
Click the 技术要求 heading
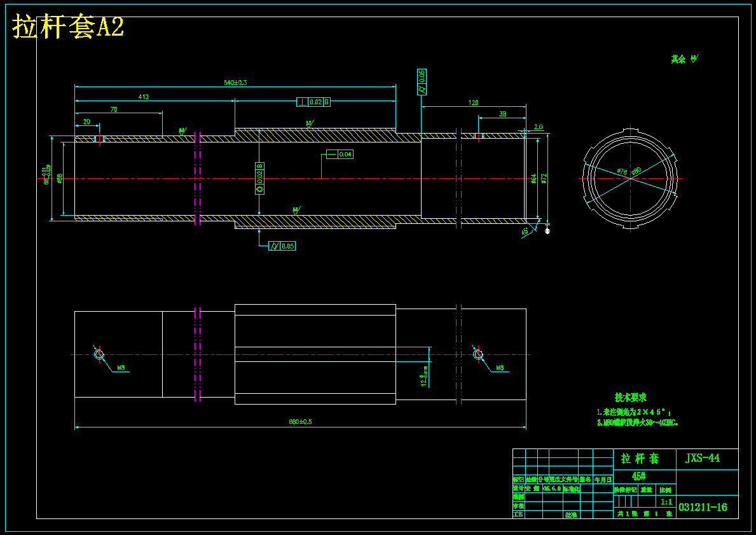[630, 398]
